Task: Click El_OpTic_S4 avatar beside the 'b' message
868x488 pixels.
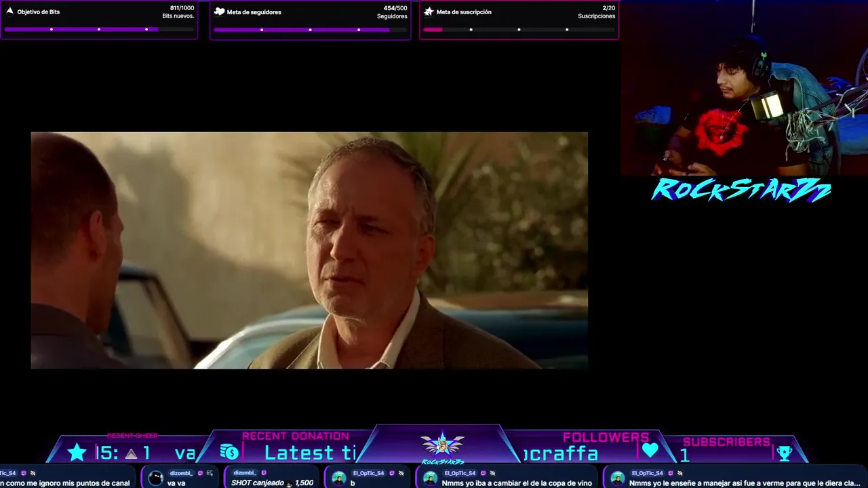Action: point(338,479)
